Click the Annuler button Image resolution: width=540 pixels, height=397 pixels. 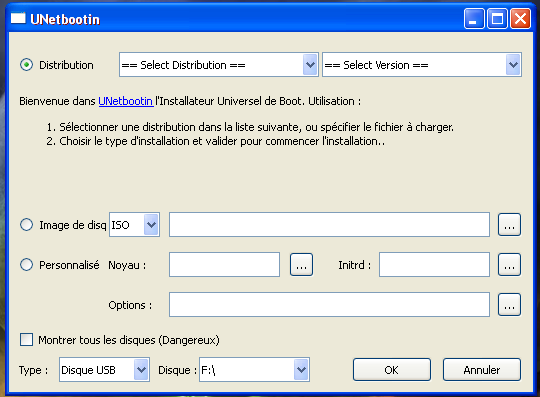(x=482, y=369)
